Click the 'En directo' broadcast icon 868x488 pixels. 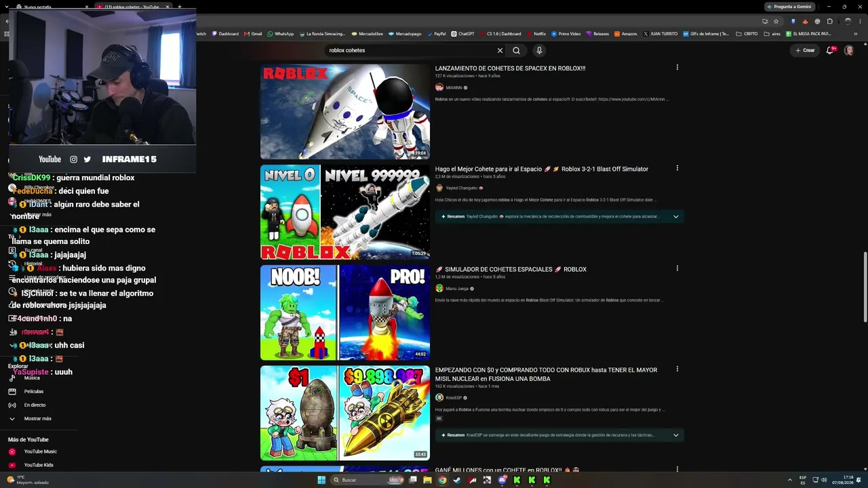tap(12, 405)
